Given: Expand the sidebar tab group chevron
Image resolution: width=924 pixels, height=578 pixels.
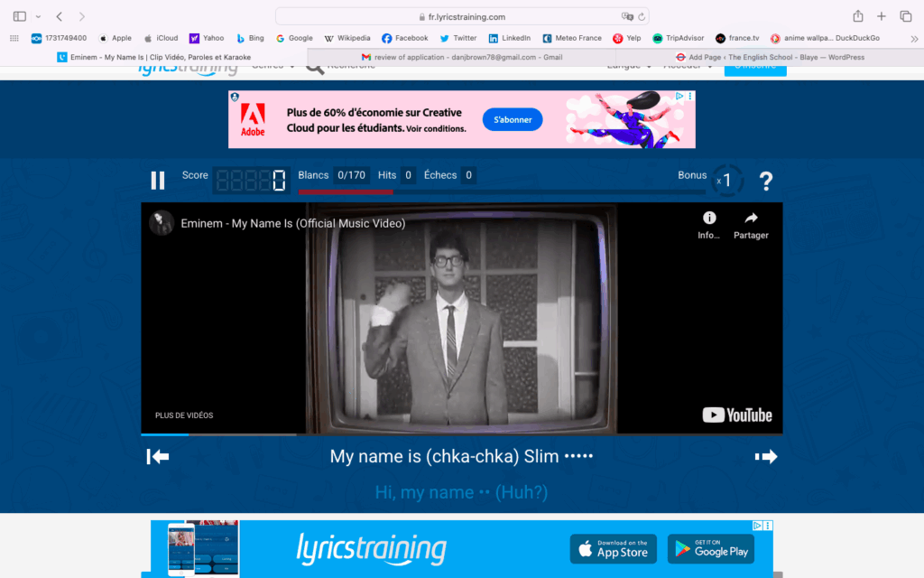Looking at the screenshot, I should click(x=38, y=16).
